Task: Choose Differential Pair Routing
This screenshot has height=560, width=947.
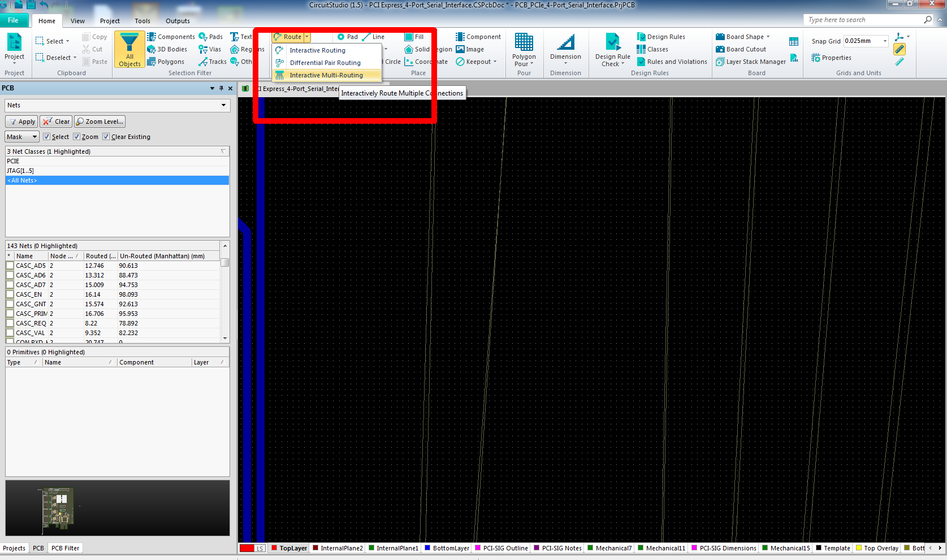Action: pyautogui.click(x=326, y=63)
